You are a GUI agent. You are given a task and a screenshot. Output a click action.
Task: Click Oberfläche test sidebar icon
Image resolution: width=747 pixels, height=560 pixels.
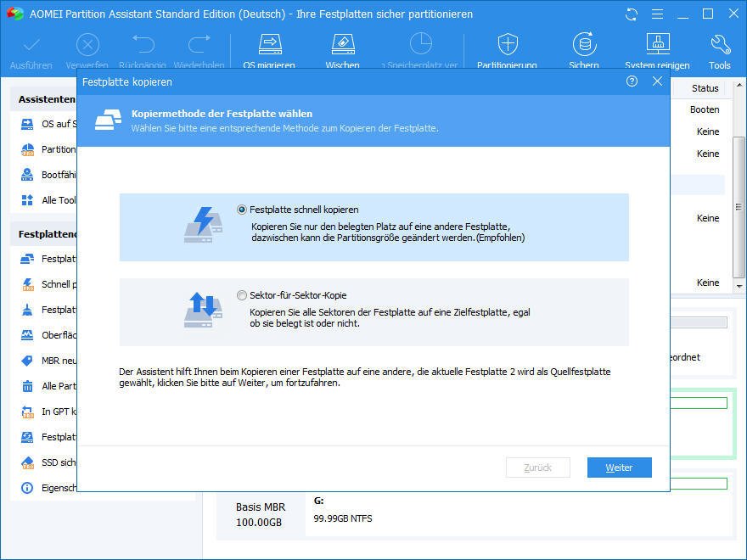pos(27,335)
